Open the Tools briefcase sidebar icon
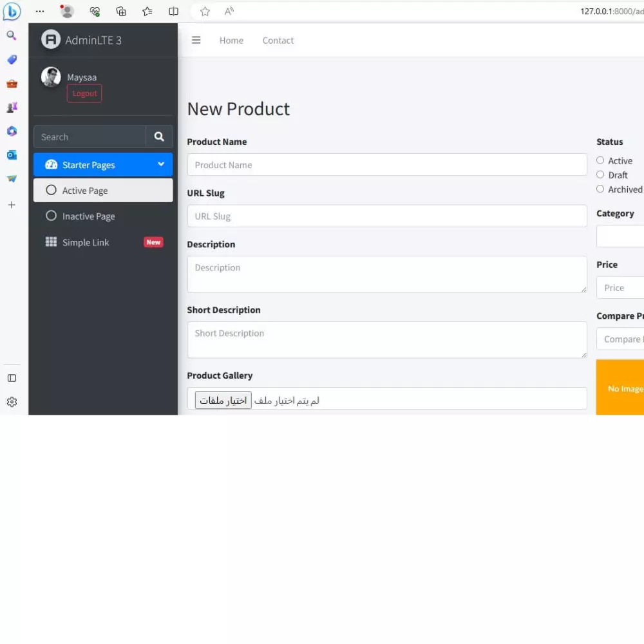The image size is (644, 644). [x=12, y=84]
